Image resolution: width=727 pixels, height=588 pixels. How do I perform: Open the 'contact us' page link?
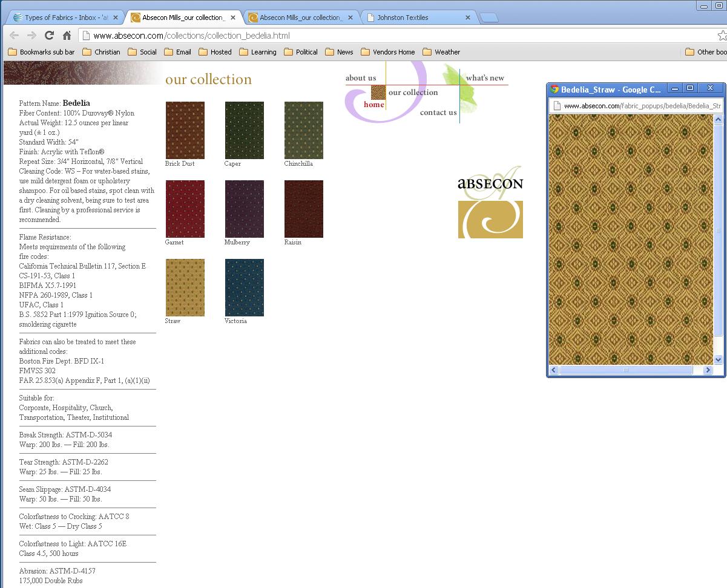pos(438,113)
